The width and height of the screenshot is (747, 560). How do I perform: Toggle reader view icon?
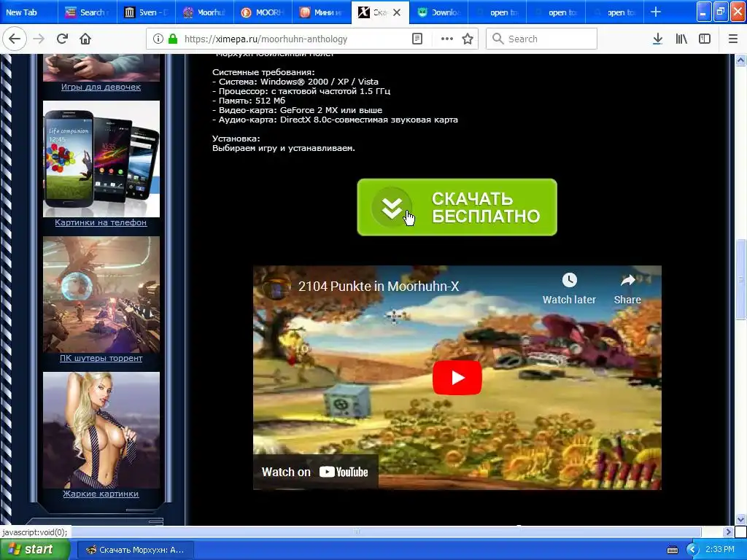coord(417,39)
